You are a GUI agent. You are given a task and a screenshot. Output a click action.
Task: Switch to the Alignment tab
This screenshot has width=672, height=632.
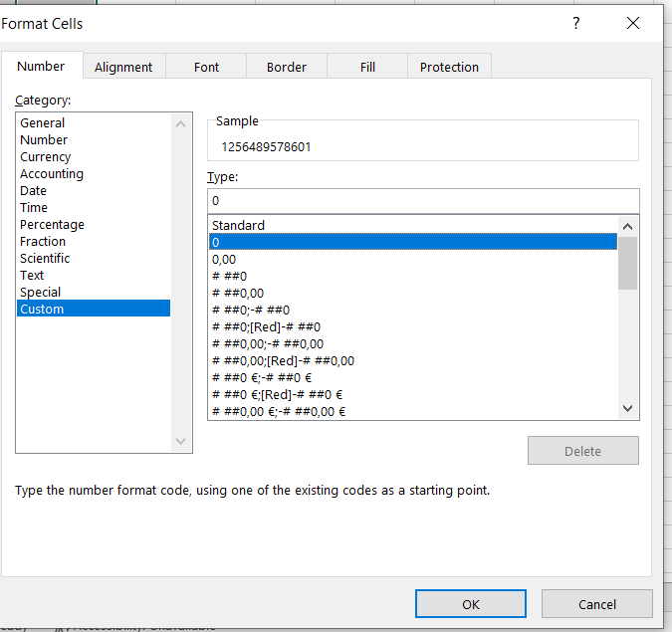pyautogui.click(x=123, y=67)
